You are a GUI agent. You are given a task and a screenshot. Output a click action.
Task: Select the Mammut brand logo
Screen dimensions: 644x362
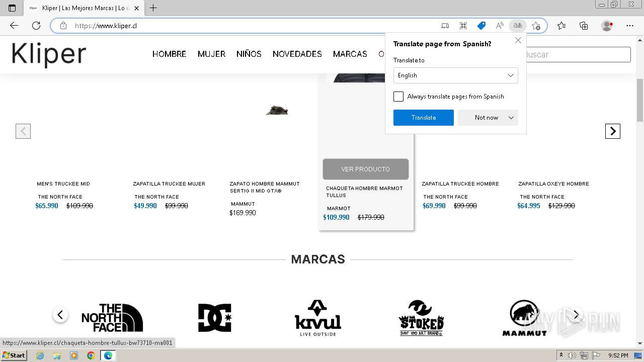[524, 318]
